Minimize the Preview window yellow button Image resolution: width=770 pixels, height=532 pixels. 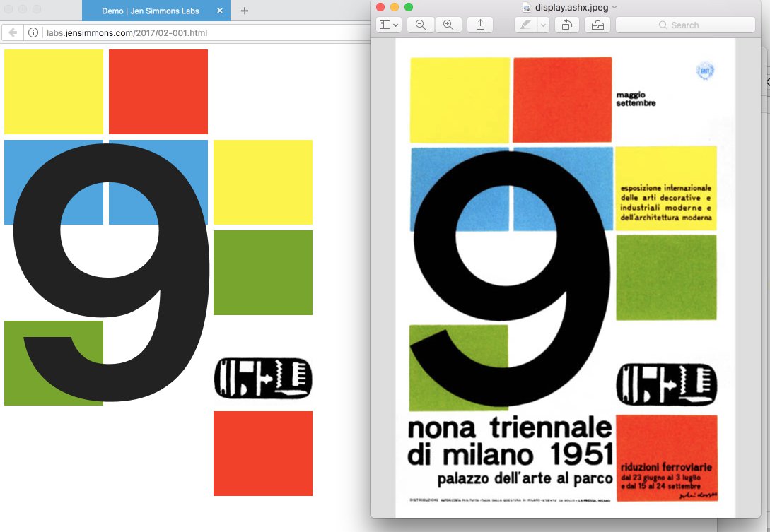(x=395, y=7)
